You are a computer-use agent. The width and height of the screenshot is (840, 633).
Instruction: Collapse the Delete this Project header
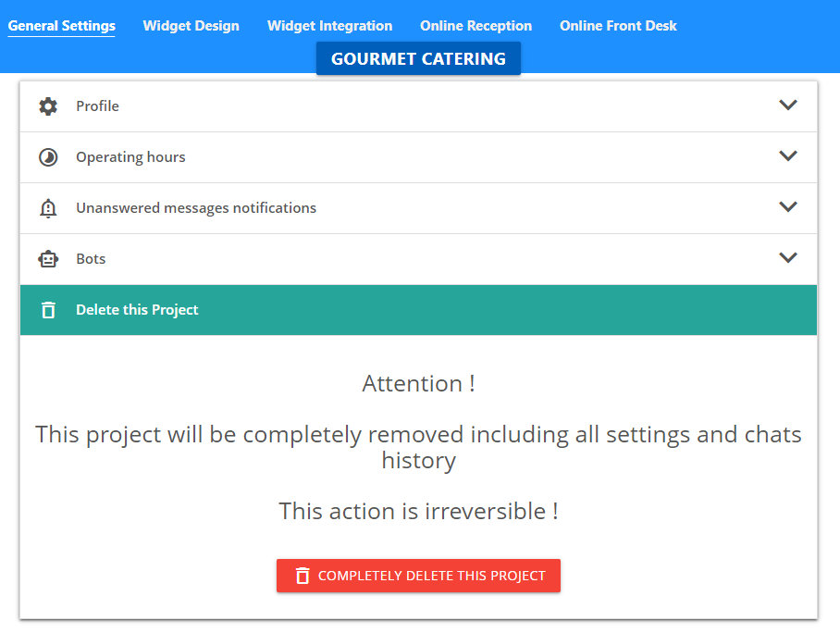[x=418, y=310]
